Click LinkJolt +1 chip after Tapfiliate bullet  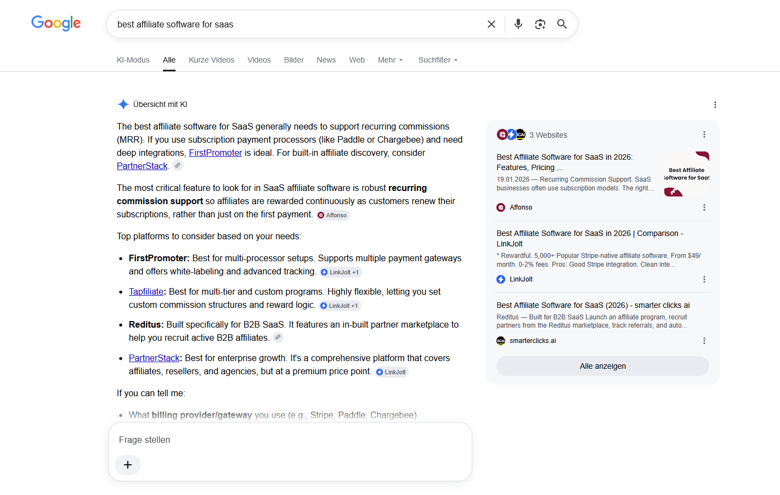pos(340,305)
